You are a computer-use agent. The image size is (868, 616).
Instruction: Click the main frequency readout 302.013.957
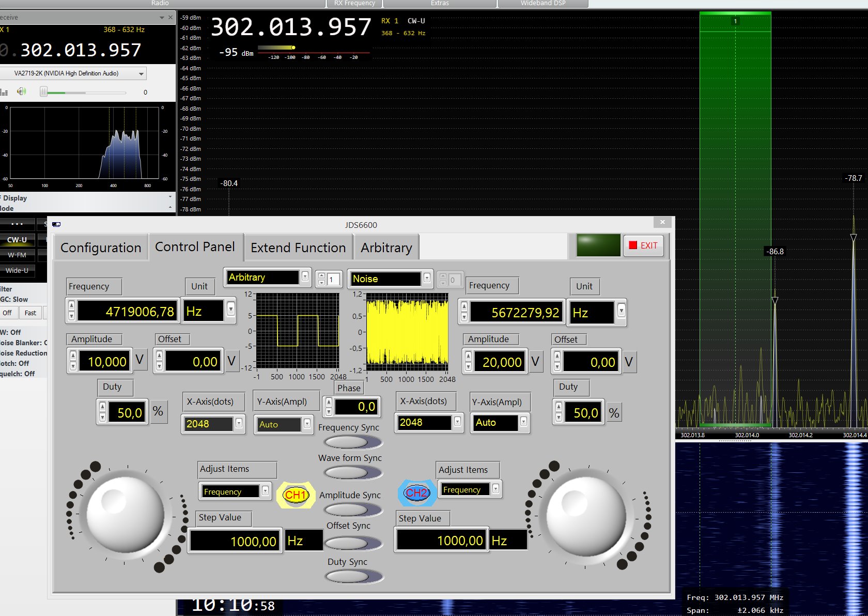[291, 27]
